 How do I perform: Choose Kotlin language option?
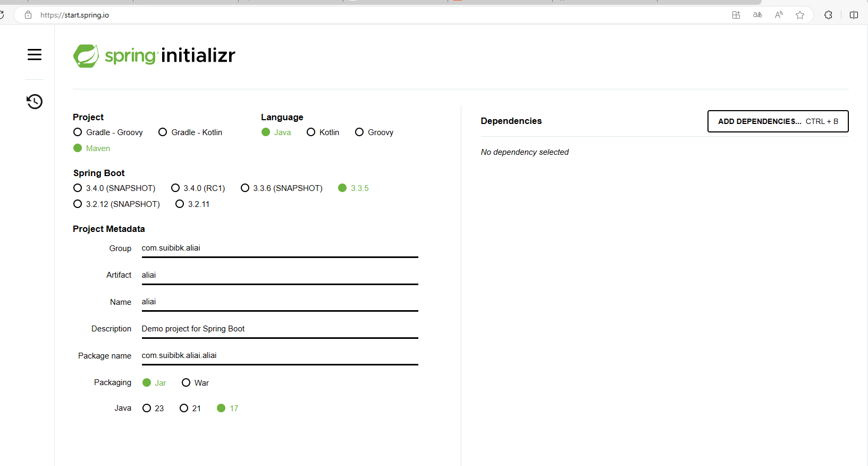pos(323,132)
